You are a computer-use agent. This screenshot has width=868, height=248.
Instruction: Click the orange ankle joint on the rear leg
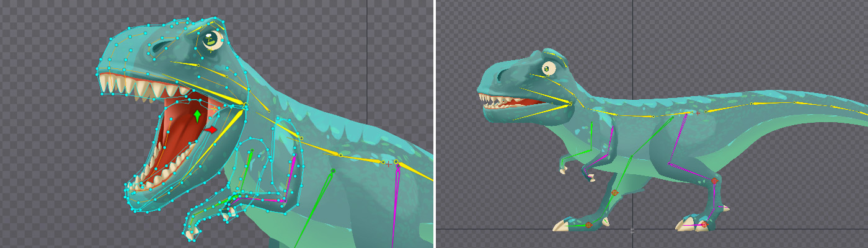point(714,181)
